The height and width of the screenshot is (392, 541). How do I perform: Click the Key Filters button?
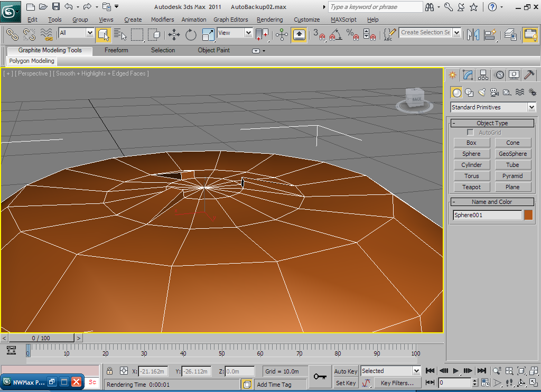click(397, 383)
